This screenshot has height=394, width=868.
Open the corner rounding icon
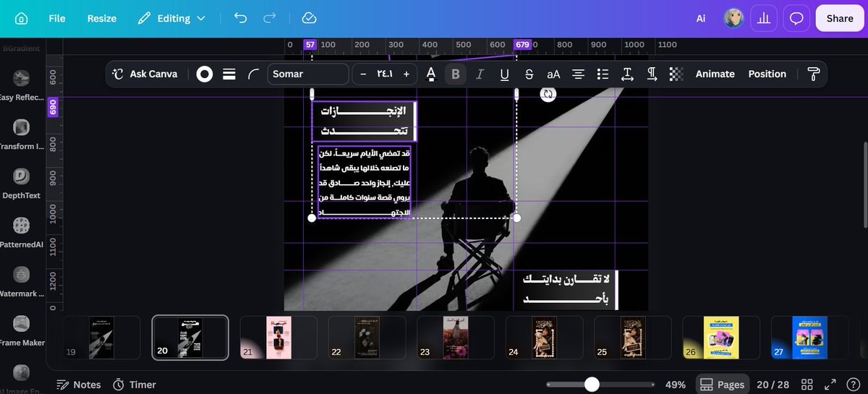252,74
